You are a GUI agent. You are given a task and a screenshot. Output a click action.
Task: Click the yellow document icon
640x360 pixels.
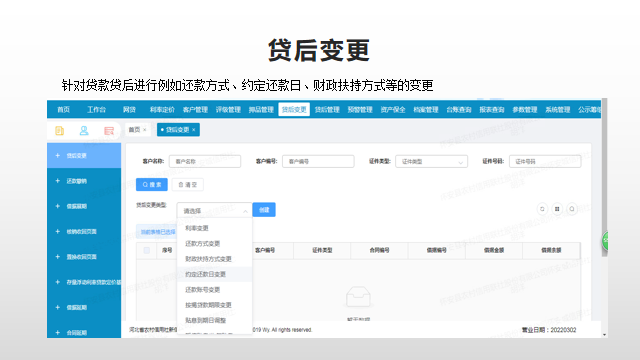[x=60, y=131]
